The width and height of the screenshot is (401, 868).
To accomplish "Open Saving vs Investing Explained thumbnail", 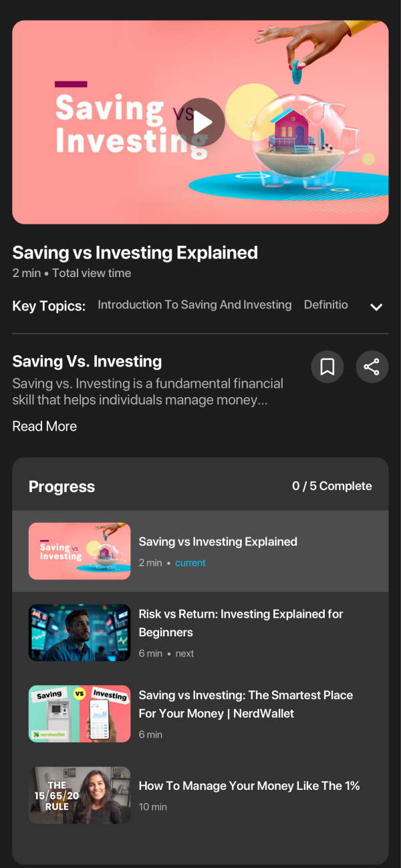I will [80, 551].
